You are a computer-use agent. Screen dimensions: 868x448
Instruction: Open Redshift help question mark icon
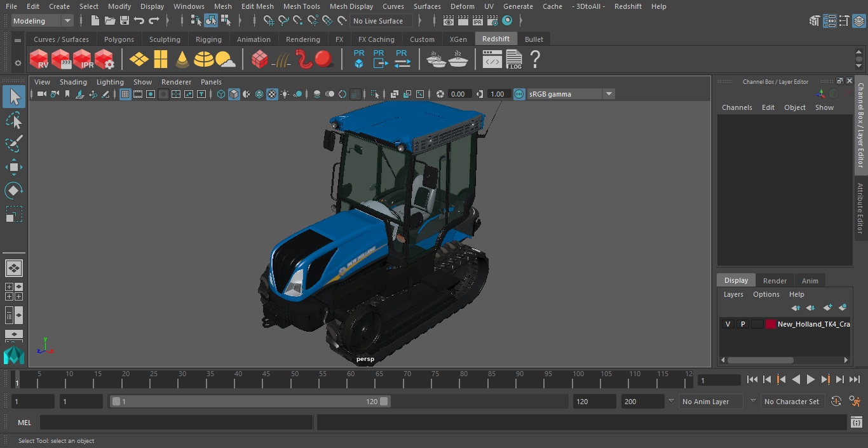click(x=535, y=60)
